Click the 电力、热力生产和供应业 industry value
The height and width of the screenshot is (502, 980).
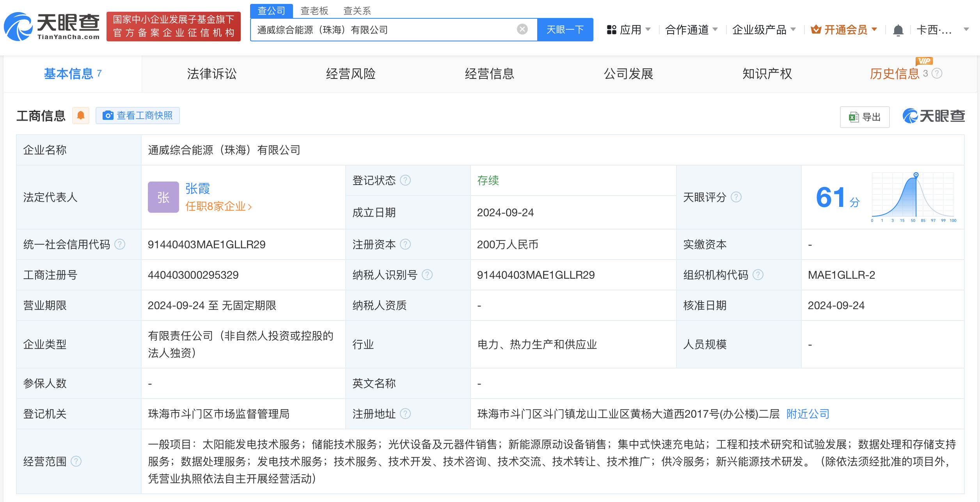point(537,344)
